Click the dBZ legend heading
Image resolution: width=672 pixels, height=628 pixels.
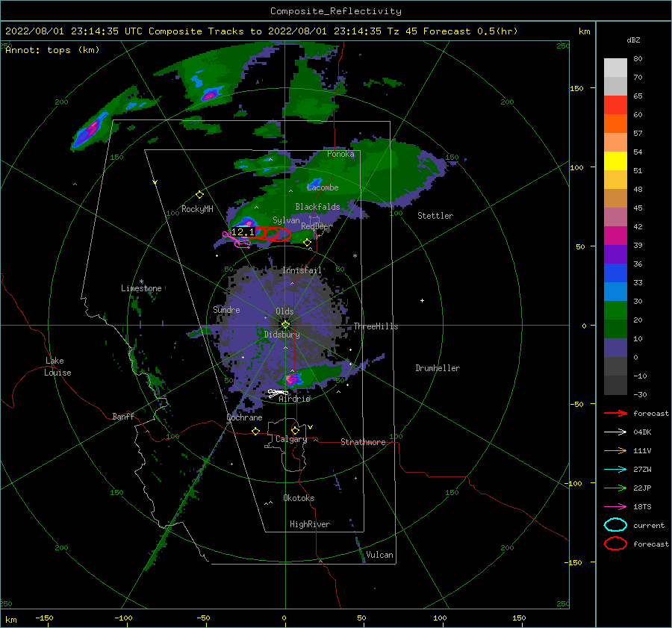tap(633, 40)
